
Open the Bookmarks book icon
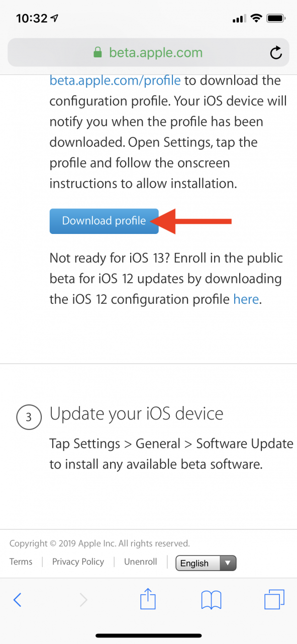(212, 600)
